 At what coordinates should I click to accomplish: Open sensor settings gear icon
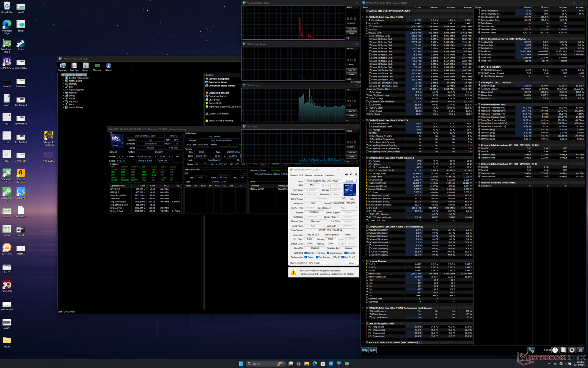[572, 350]
